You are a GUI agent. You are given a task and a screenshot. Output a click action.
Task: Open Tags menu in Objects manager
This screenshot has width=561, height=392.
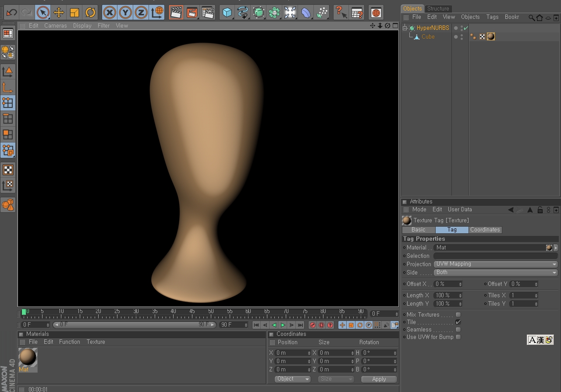tap(493, 17)
